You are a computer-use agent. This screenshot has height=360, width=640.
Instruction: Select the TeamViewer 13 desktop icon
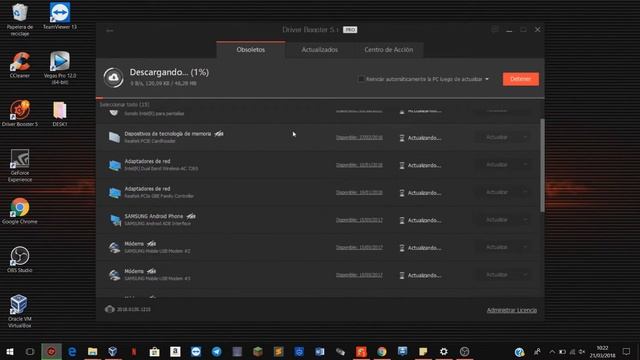60,16
